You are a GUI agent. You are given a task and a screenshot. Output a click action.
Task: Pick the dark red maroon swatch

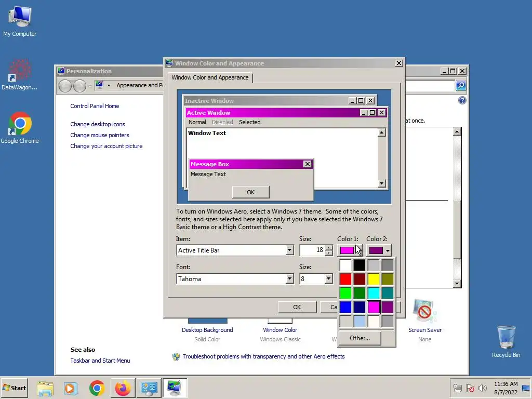click(x=360, y=279)
